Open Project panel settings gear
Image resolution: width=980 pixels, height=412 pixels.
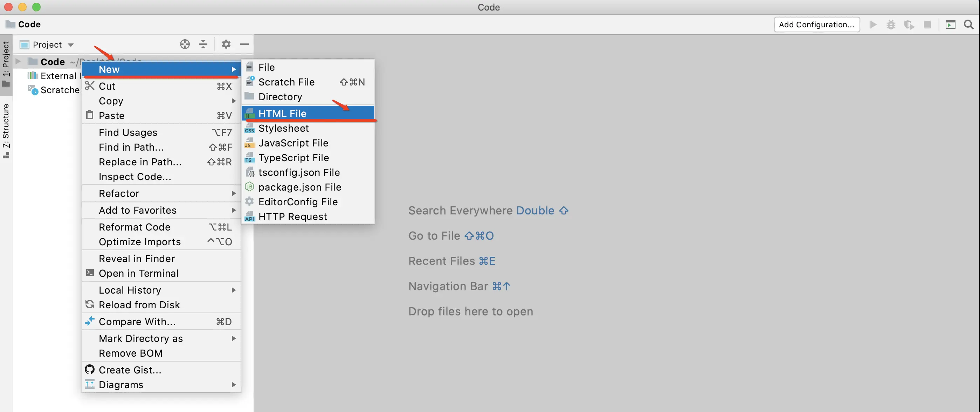226,44
